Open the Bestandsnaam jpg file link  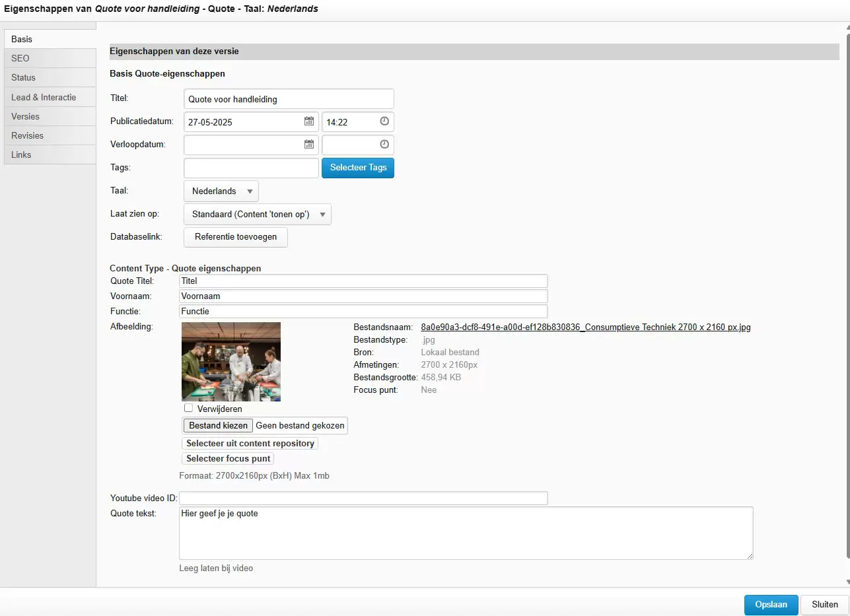586,327
